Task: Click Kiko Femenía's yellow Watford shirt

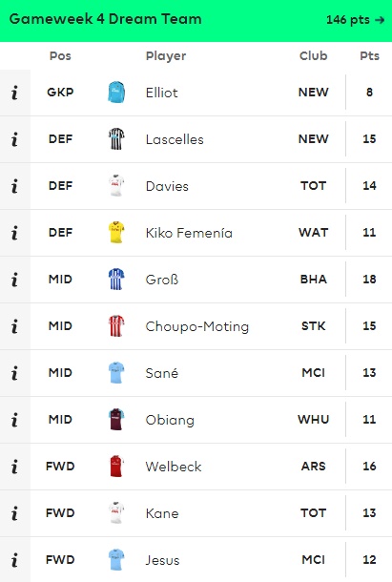Action: pyautogui.click(x=116, y=233)
